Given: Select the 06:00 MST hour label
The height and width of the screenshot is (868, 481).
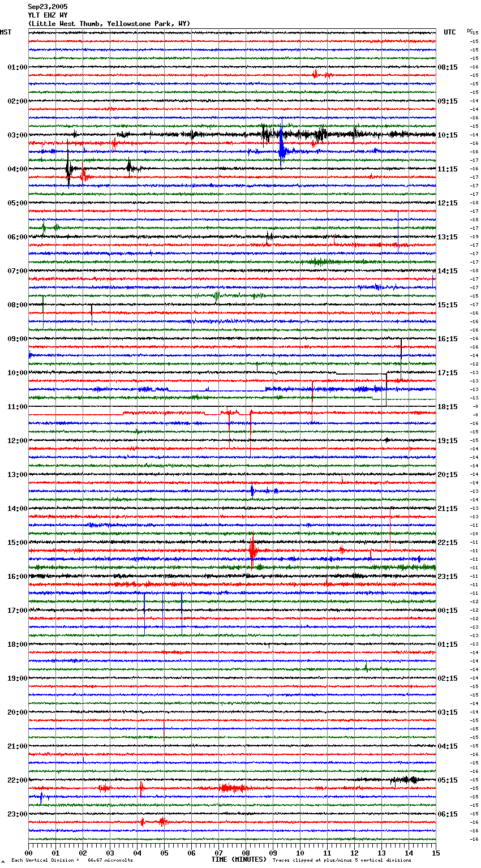Looking at the screenshot, I should (x=18, y=237).
